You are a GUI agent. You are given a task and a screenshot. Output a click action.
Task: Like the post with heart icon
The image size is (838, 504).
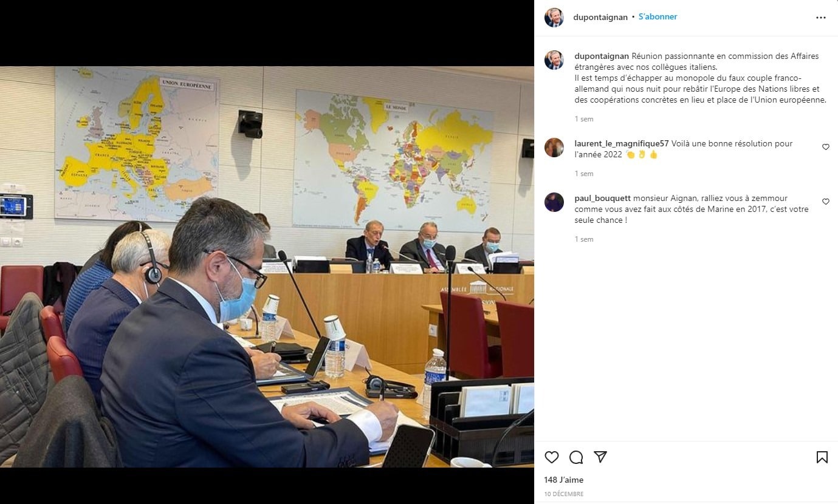point(552,457)
